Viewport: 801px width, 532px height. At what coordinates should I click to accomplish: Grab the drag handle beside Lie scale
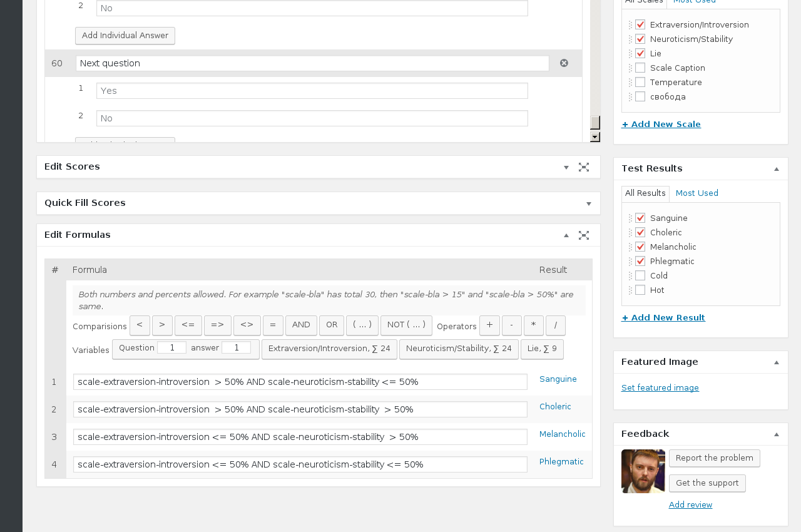point(630,54)
